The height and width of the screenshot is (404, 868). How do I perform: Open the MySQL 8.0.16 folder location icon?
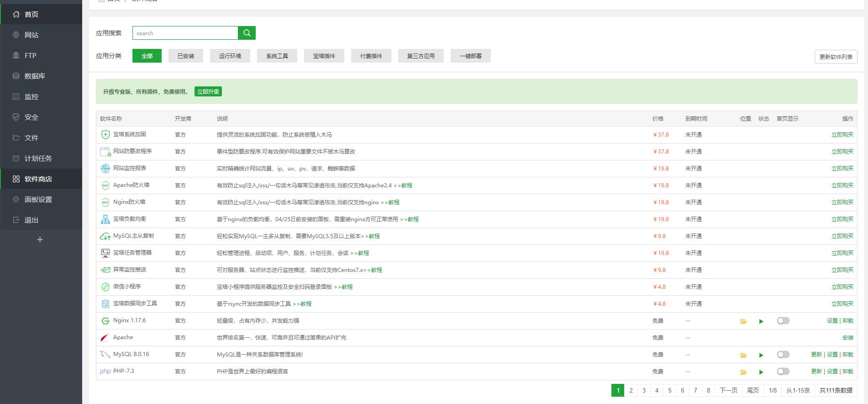tap(743, 355)
